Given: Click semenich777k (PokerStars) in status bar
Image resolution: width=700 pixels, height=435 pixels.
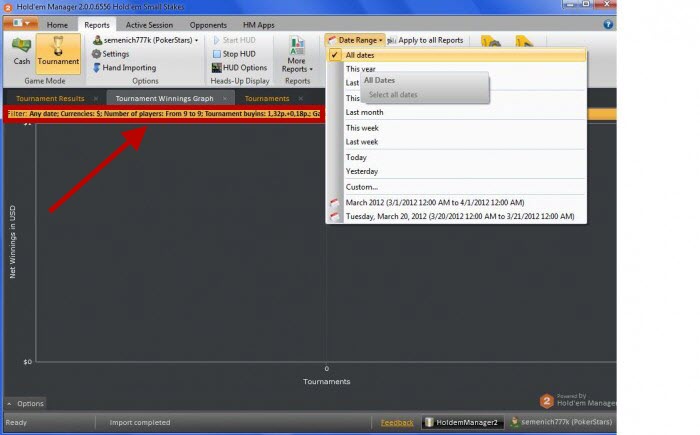Looking at the screenshot, I should [x=562, y=422].
